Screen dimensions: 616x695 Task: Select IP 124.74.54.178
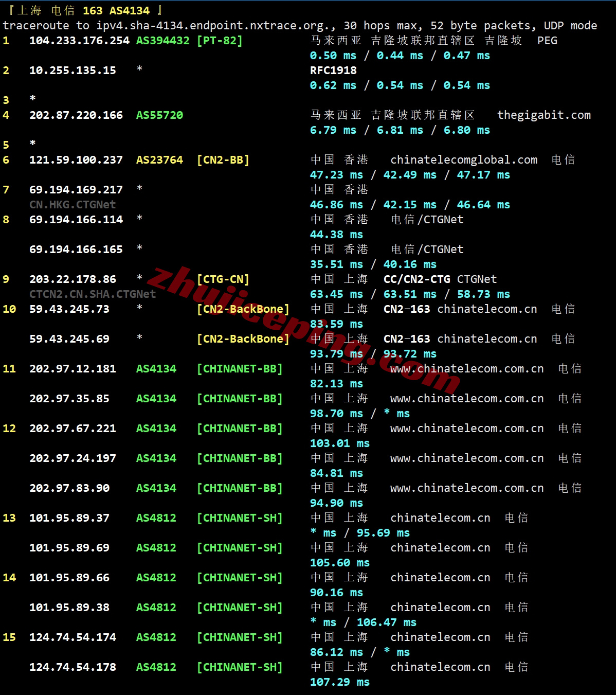click(x=73, y=667)
